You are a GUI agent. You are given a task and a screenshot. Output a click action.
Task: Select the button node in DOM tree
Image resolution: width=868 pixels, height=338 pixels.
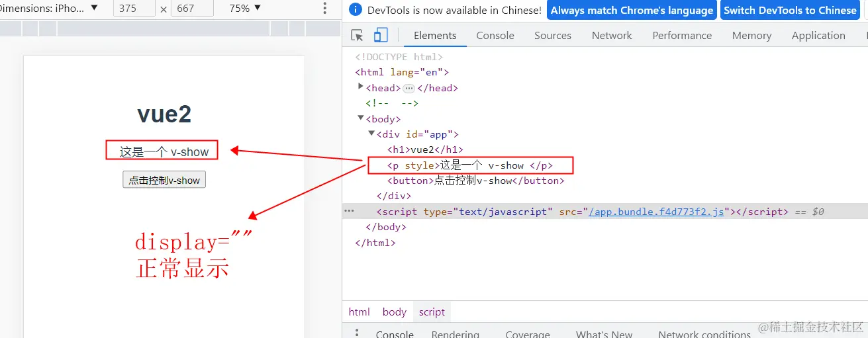coord(475,181)
